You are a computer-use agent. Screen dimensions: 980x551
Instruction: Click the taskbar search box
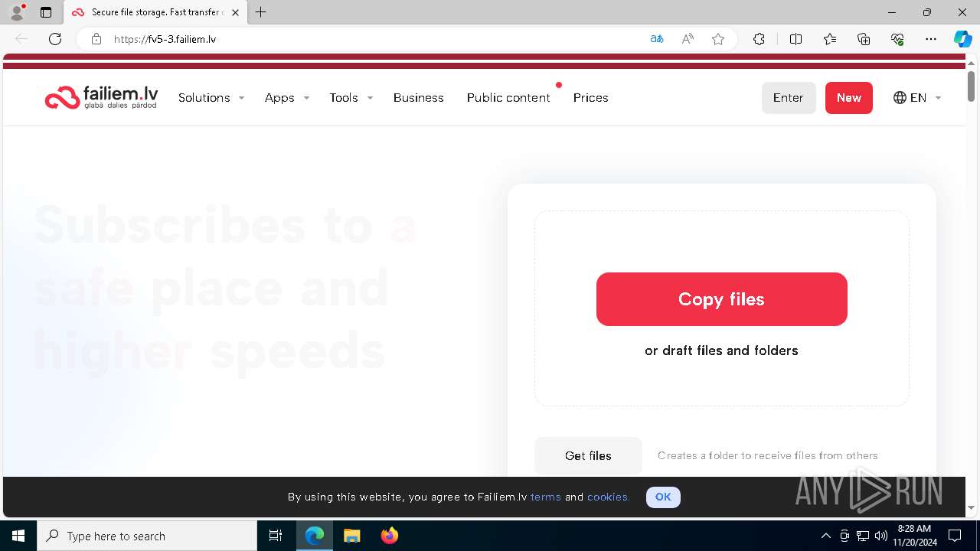coord(147,536)
